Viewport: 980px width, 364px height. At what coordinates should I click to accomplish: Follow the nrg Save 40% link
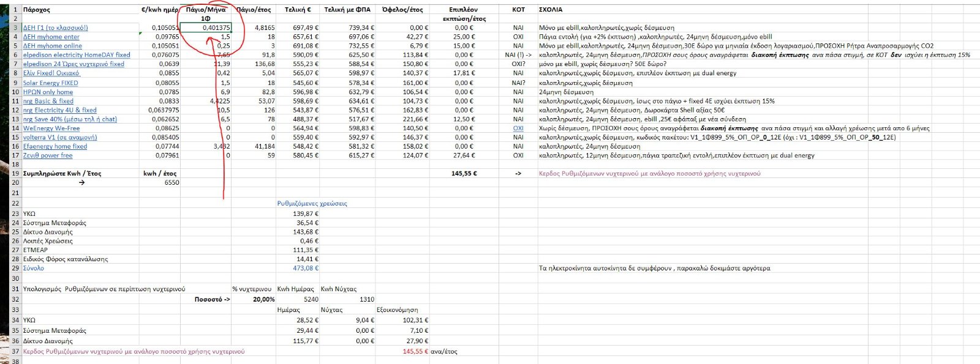(70, 119)
